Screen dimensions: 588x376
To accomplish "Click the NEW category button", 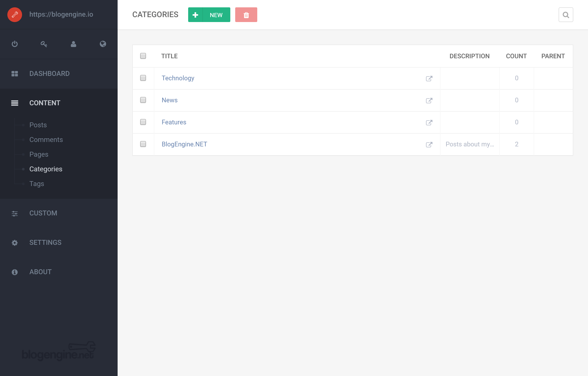I will click(x=209, y=15).
